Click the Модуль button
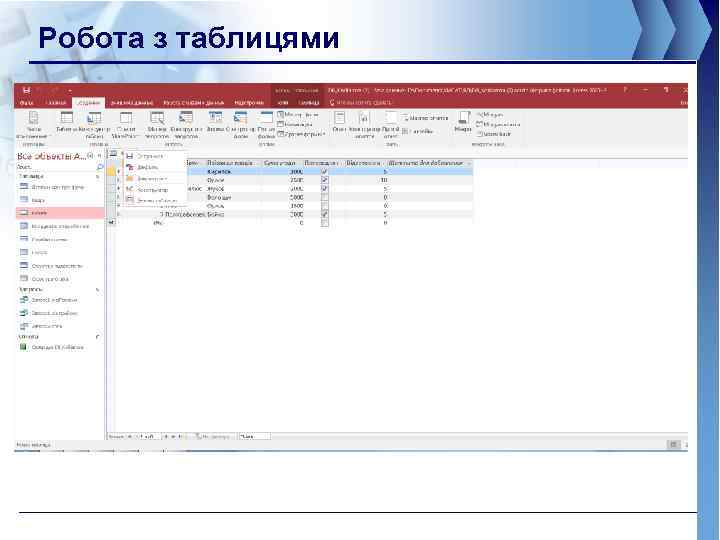This screenshot has height=540, width=720. pyautogui.click(x=490, y=114)
